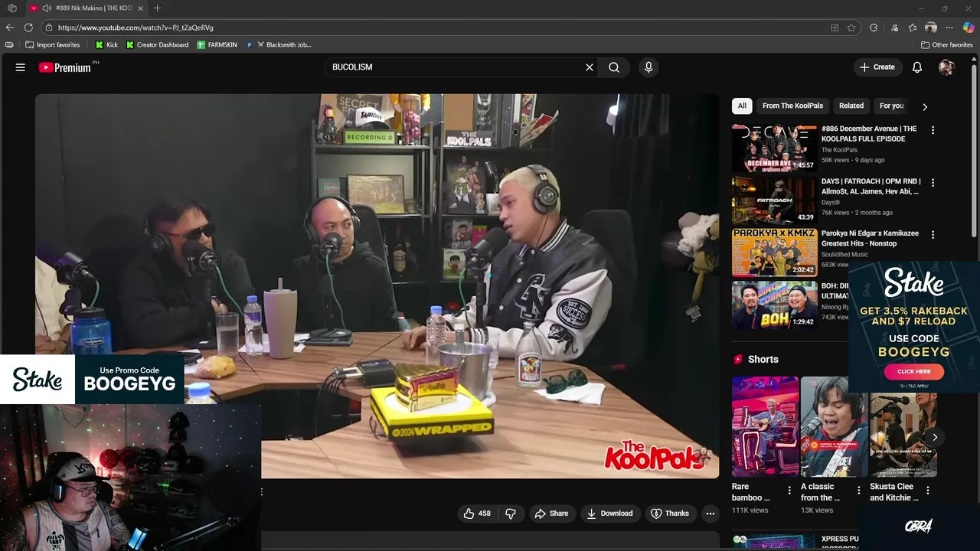The height and width of the screenshot is (551, 980).
Task: Open the Creator Dashboard bookmark
Action: click(157, 45)
